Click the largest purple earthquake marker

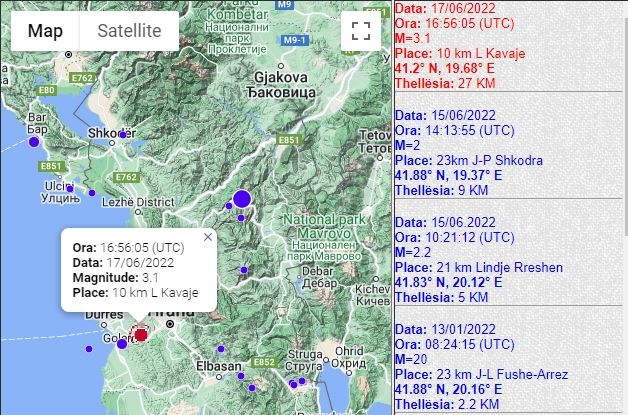tap(241, 199)
